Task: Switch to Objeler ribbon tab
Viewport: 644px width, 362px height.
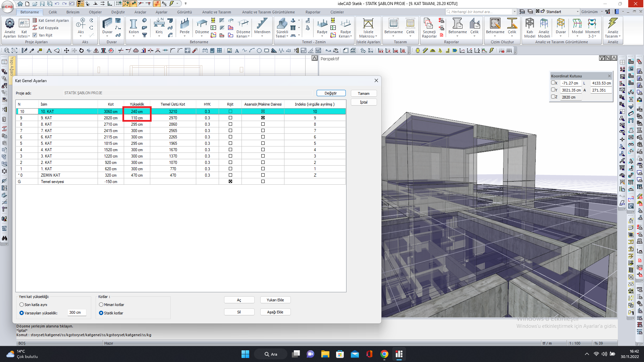Action: [95, 12]
